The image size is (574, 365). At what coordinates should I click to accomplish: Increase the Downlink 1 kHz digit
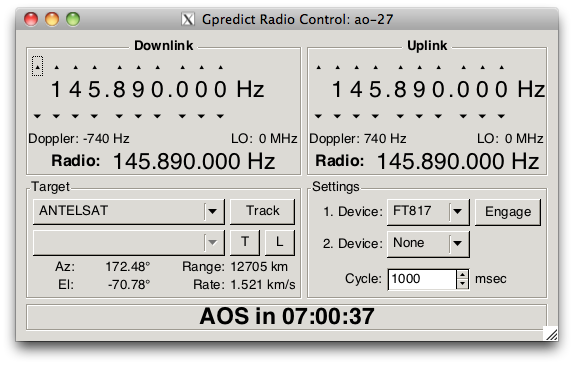157,67
